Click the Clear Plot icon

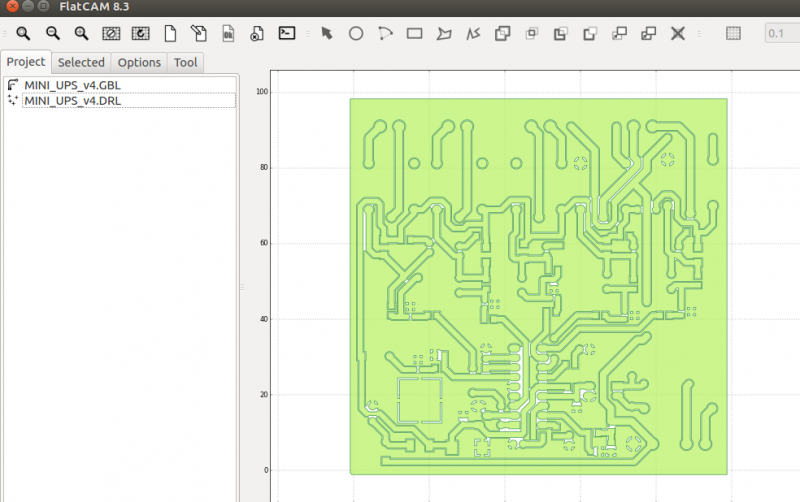tap(111, 33)
